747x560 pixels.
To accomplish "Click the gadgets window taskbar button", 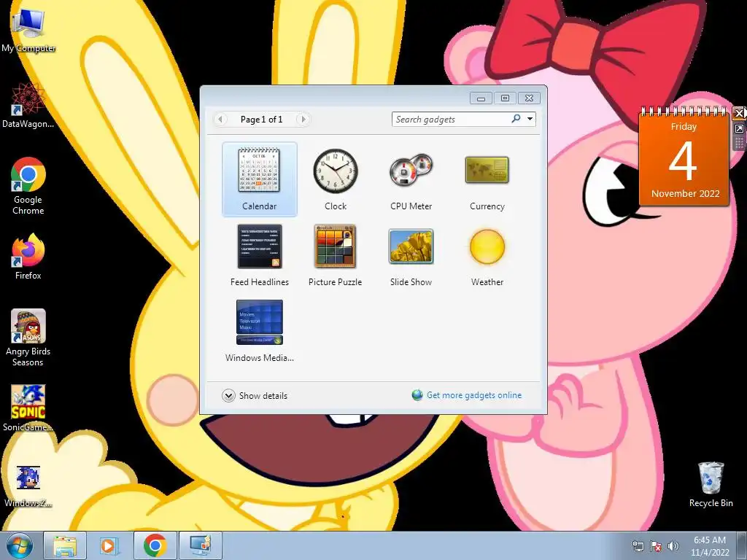I will [x=200, y=545].
